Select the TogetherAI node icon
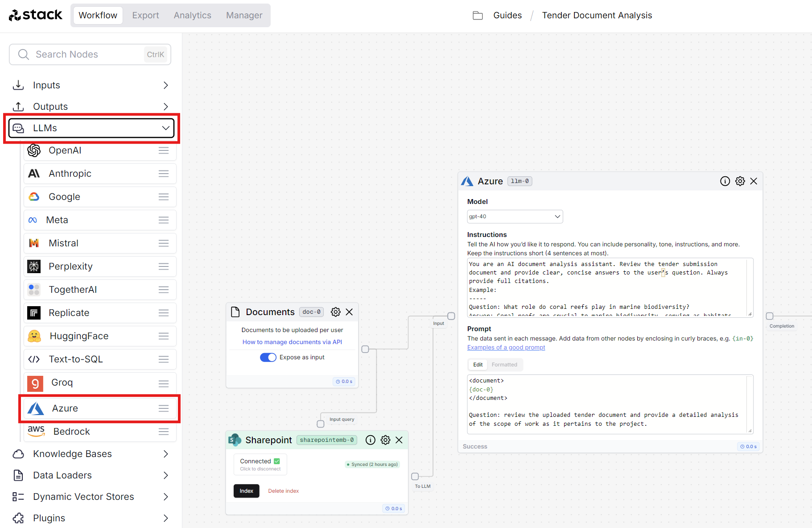This screenshot has width=812, height=528. tap(34, 290)
